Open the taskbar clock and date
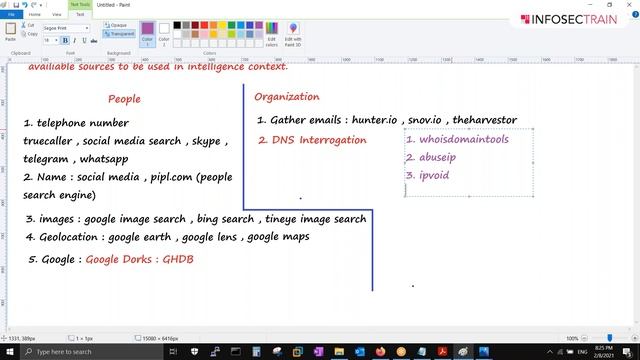Viewport: 640px width, 360px height. click(x=604, y=351)
